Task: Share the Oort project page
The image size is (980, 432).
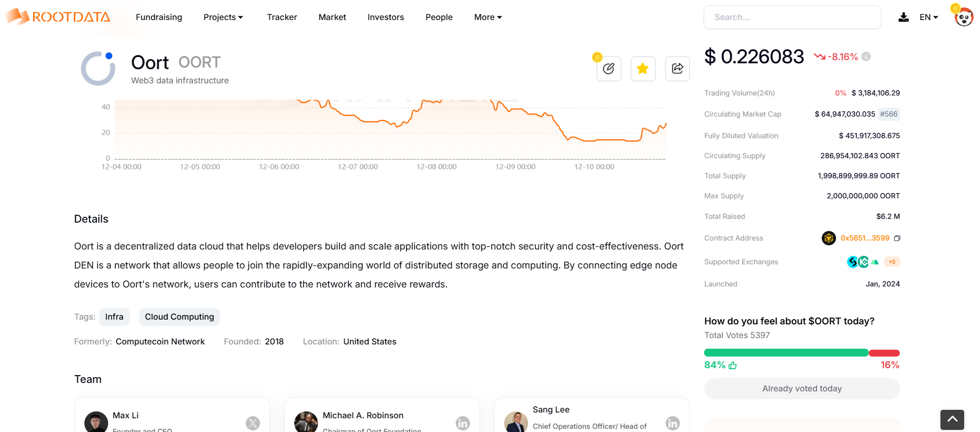Action: [677, 69]
